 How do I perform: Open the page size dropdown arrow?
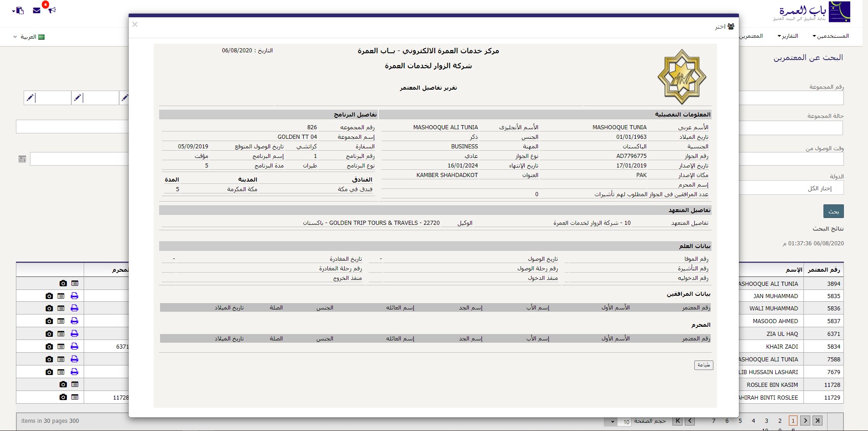[x=612, y=422]
